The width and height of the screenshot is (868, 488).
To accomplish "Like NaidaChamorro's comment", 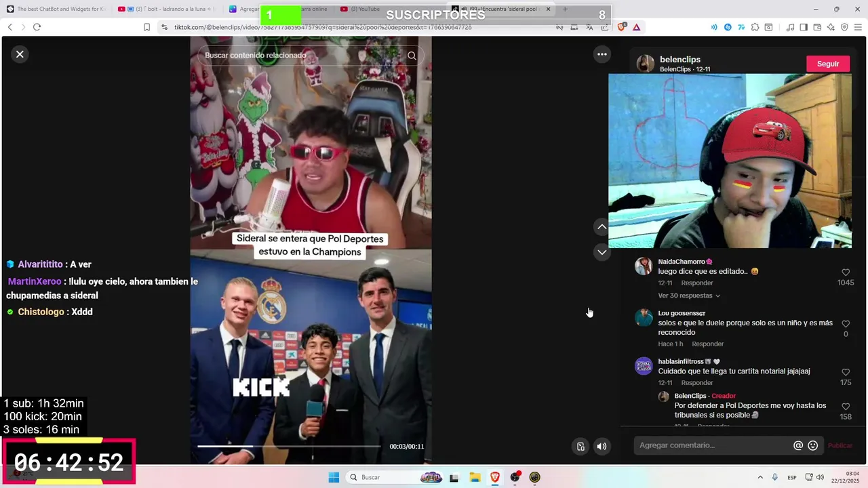I will [846, 272].
